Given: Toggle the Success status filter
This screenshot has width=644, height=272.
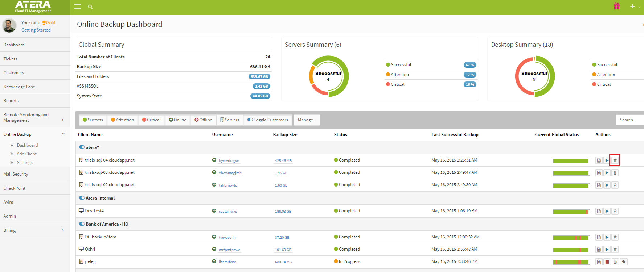Looking at the screenshot, I should [x=93, y=120].
